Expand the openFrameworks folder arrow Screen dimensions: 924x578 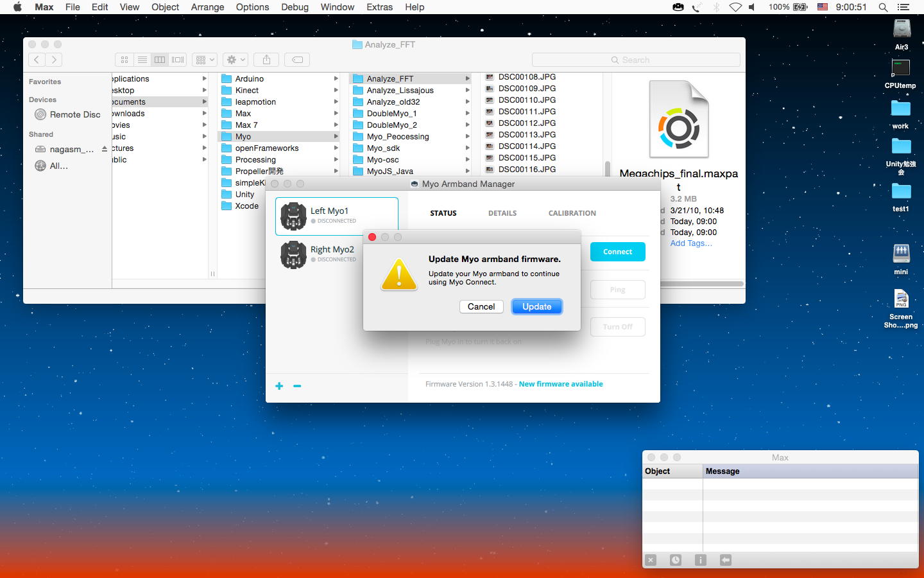(x=336, y=148)
